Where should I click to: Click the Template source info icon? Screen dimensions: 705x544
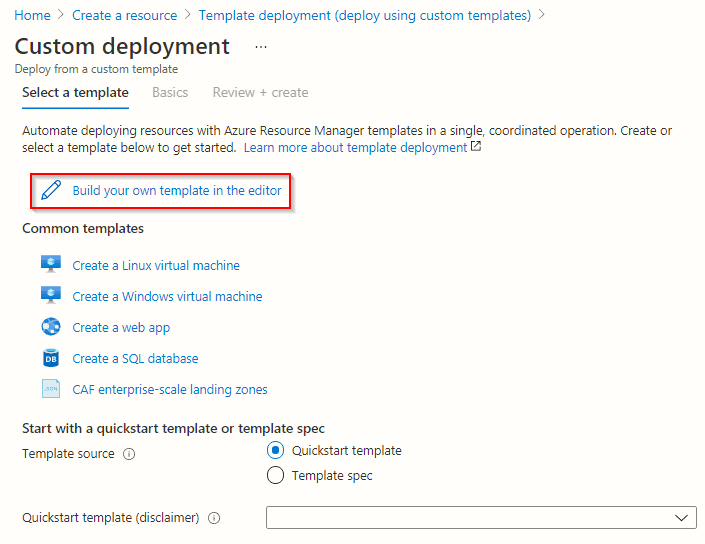(x=129, y=453)
